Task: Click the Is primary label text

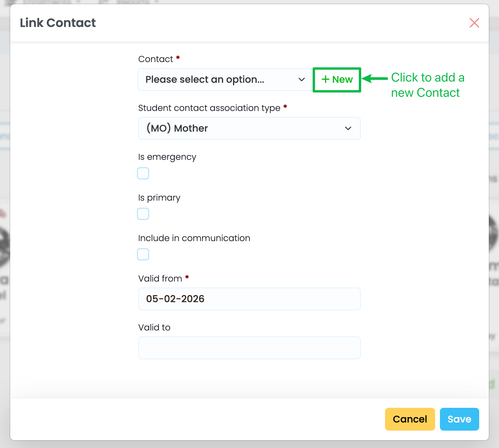Action: coord(159,198)
